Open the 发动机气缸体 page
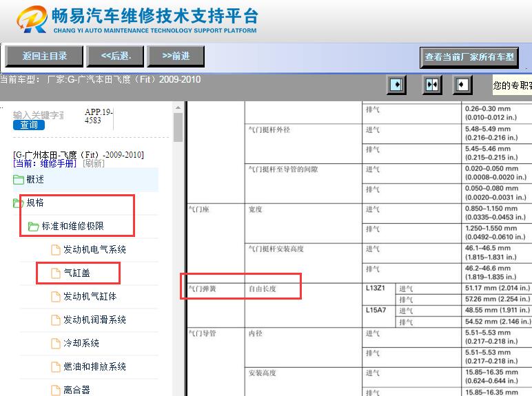Screen dimensions: 532x396 tap(90, 297)
